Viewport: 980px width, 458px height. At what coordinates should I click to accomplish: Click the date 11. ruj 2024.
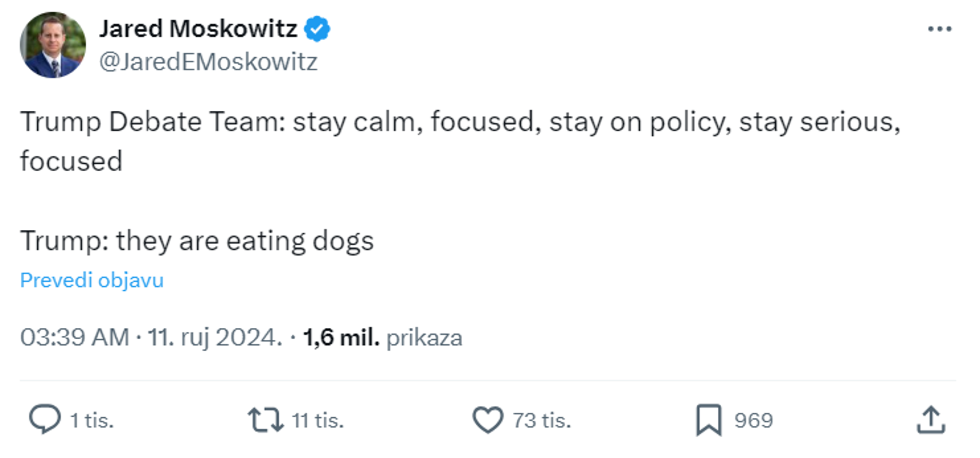(x=214, y=338)
